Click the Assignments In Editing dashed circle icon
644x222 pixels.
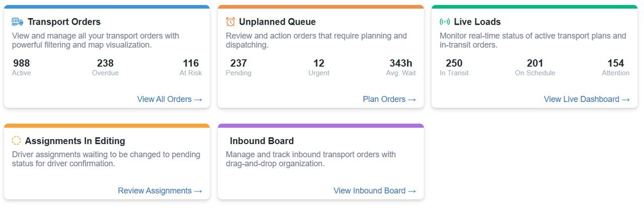coord(17,141)
